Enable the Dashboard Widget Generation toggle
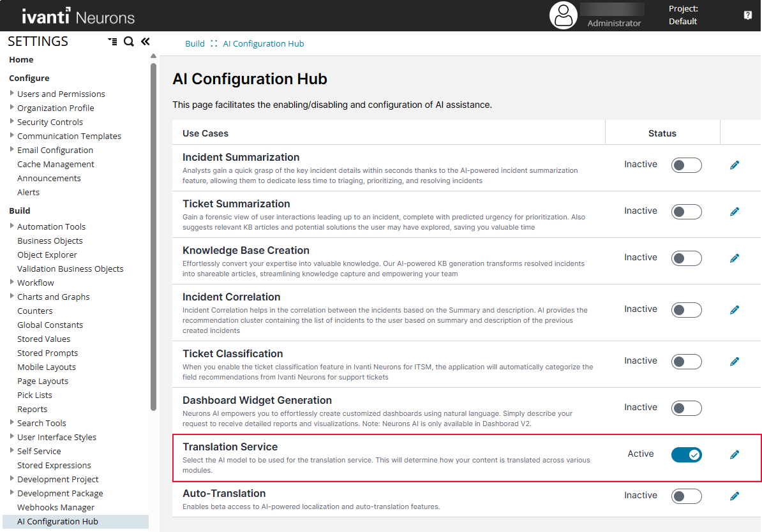The width and height of the screenshot is (762, 532). pos(686,408)
